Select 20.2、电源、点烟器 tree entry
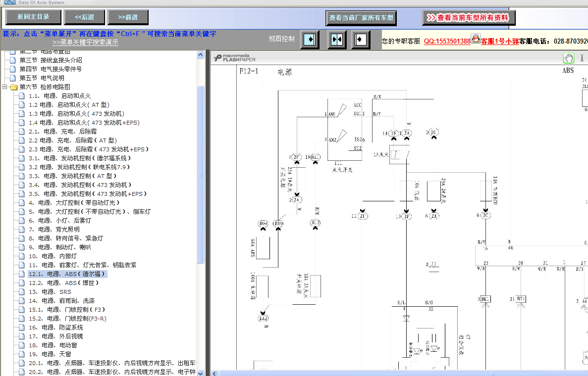This screenshot has height=376, width=588. (x=112, y=372)
